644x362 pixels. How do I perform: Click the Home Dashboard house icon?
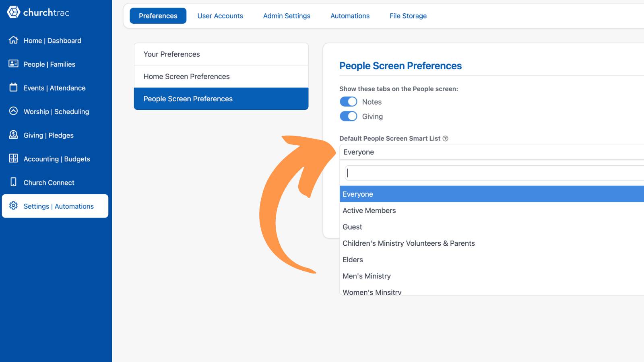pyautogui.click(x=13, y=40)
